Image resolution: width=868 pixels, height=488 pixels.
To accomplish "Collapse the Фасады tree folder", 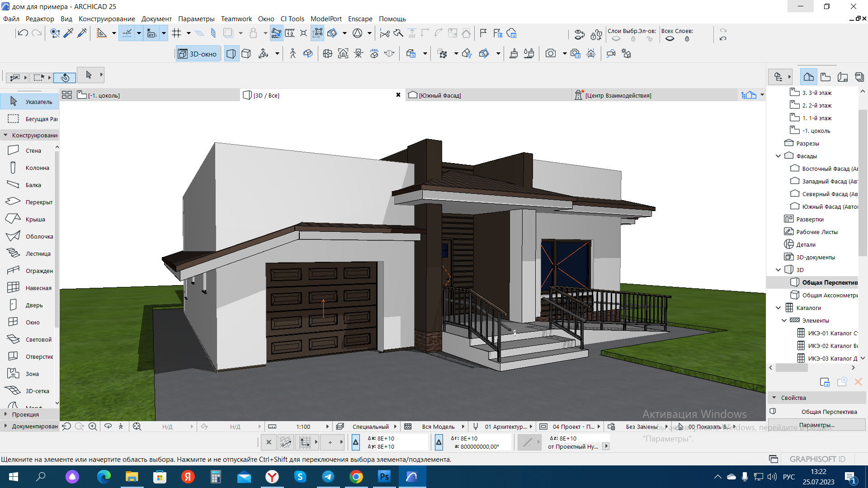I will 778,156.
